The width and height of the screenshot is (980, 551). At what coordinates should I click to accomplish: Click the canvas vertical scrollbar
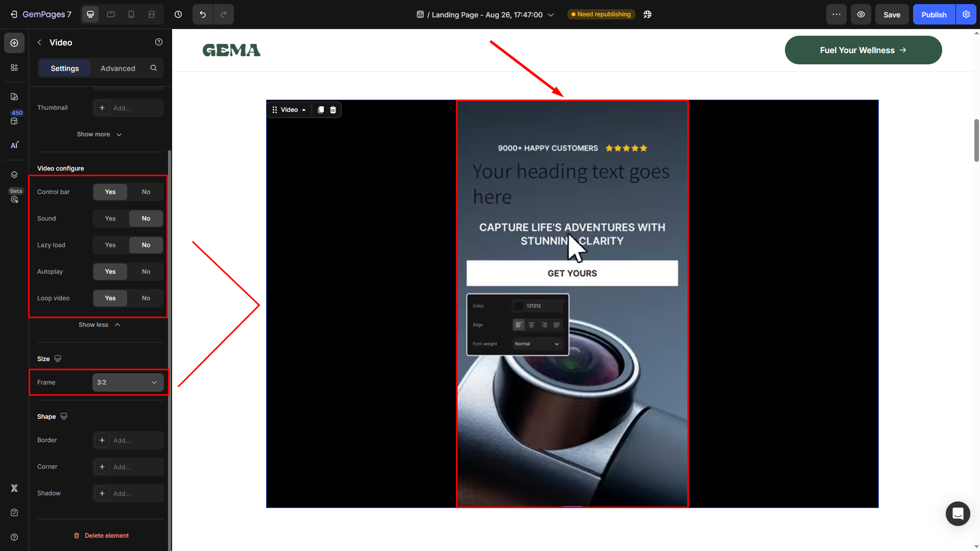point(976,140)
